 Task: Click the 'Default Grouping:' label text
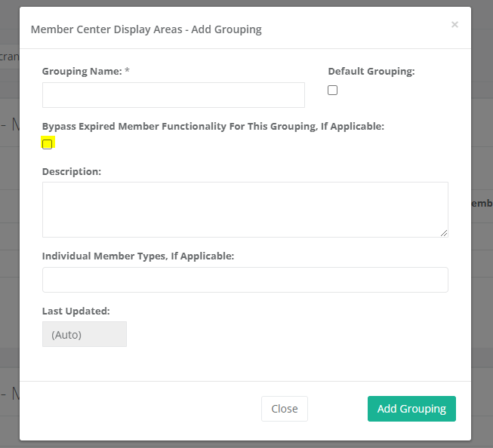point(371,71)
